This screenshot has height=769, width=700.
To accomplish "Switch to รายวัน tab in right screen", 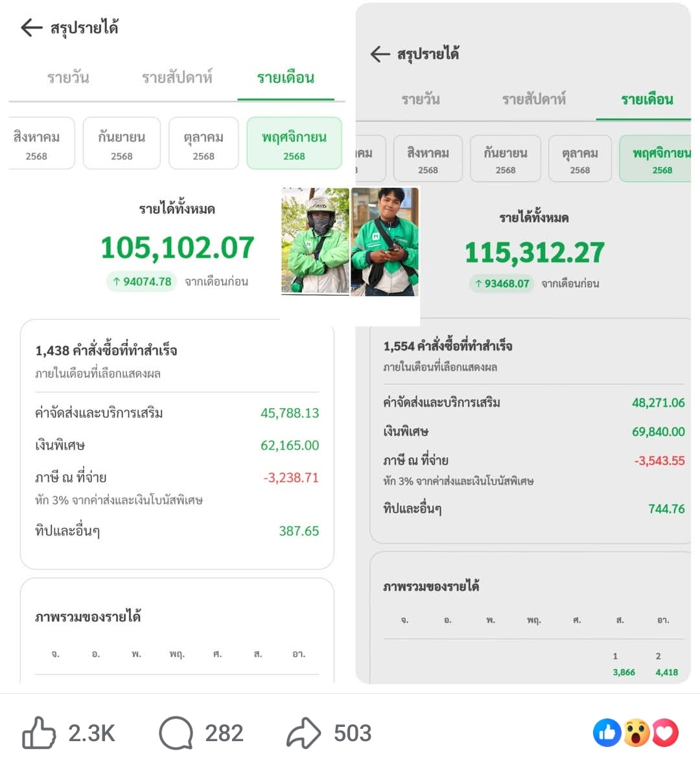I will click(421, 100).
